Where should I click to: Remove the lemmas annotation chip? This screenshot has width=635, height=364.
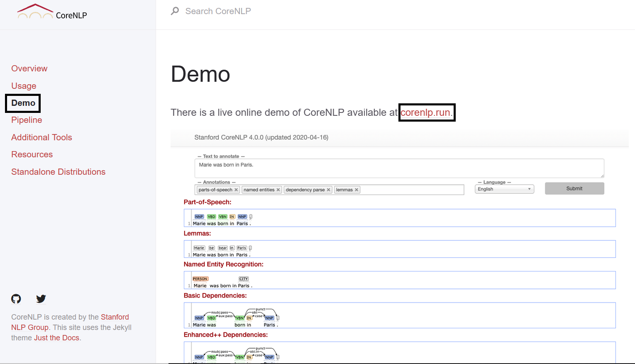pyautogui.click(x=356, y=190)
